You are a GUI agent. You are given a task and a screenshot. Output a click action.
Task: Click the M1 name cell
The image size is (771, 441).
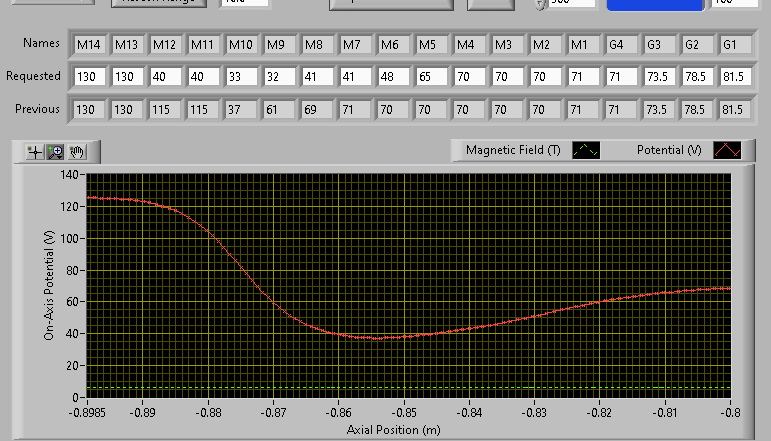coord(584,45)
